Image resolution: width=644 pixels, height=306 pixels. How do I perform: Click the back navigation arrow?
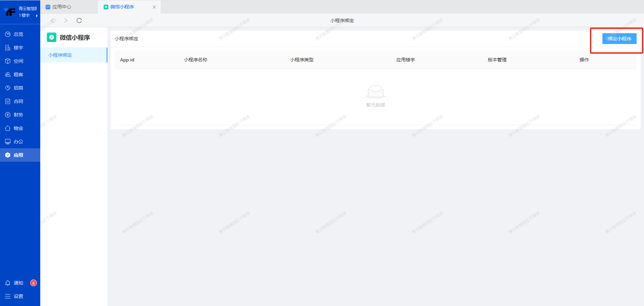coord(52,20)
